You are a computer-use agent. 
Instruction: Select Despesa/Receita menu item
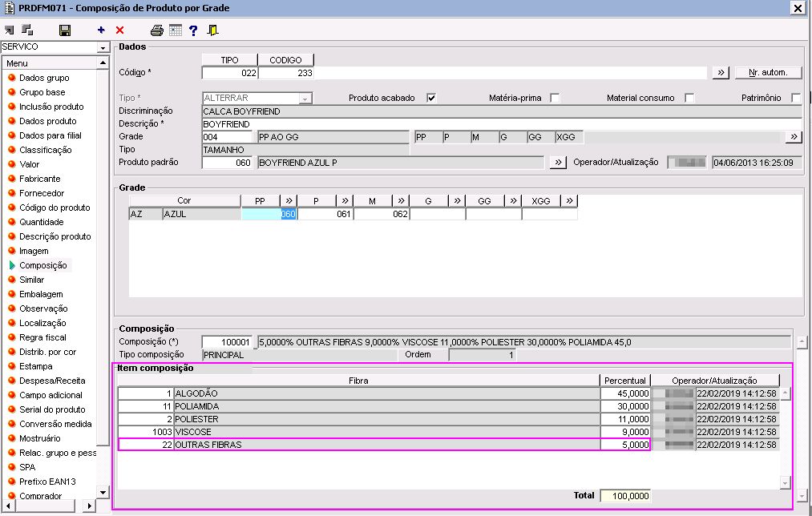tap(52, 381)
